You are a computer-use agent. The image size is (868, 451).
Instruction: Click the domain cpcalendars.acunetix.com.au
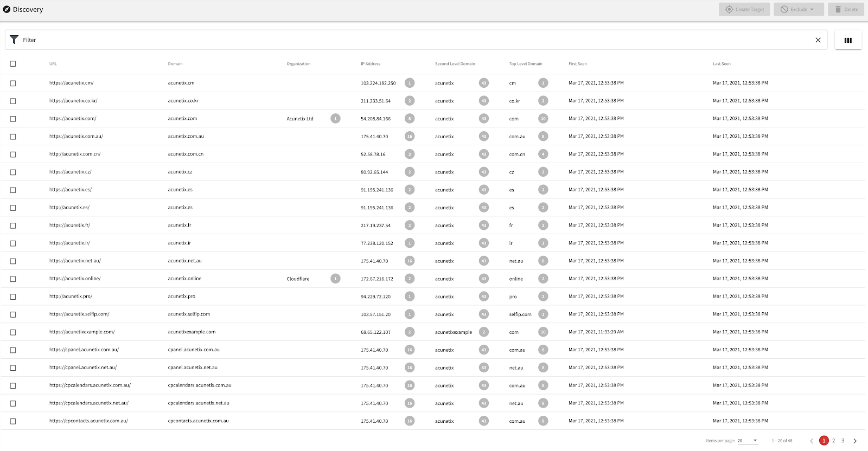tap(200, 385)
